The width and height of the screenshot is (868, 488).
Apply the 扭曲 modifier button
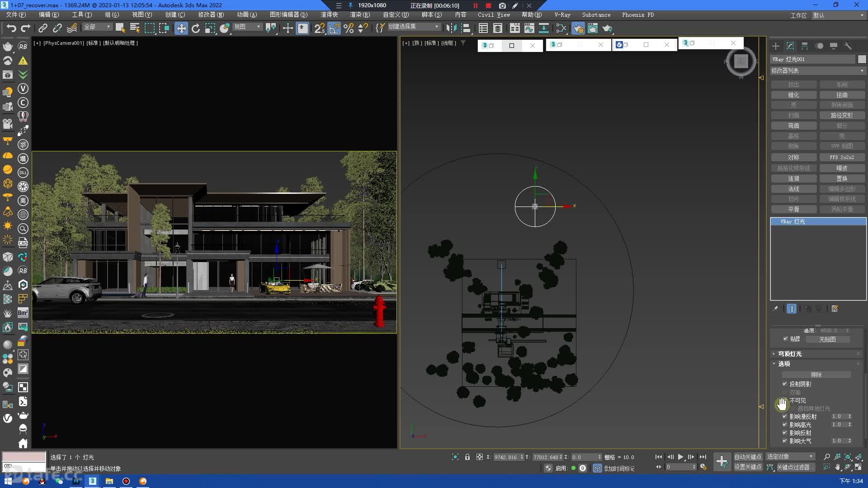point(842,95)
